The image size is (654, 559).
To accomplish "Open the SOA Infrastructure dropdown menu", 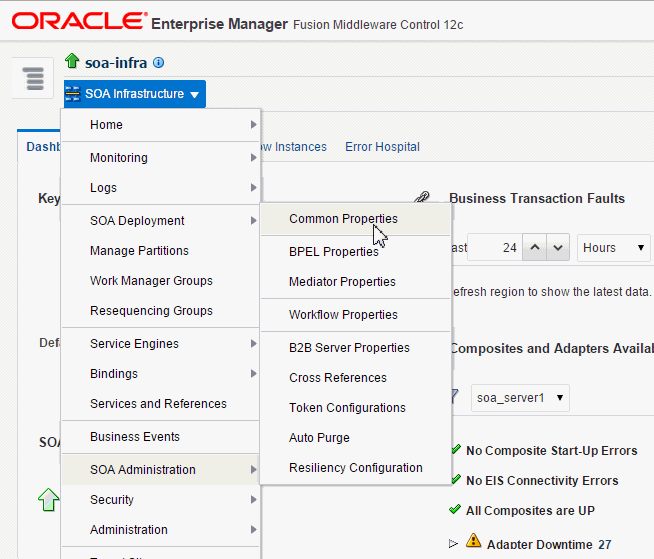I will click(x=133, y=94).
